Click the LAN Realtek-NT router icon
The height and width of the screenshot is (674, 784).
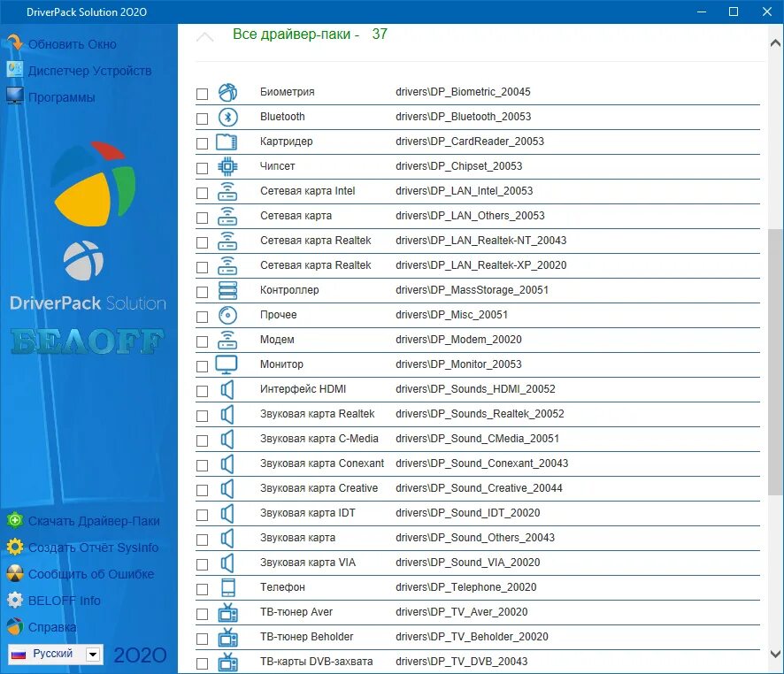click(x=227, y=241)
